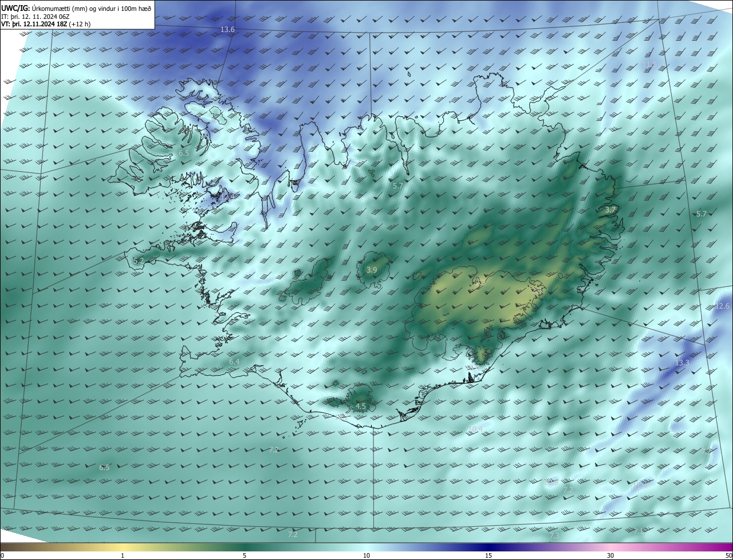Click the colorbar tick label 10
The image size is (733, 560).
coord(366,555)
